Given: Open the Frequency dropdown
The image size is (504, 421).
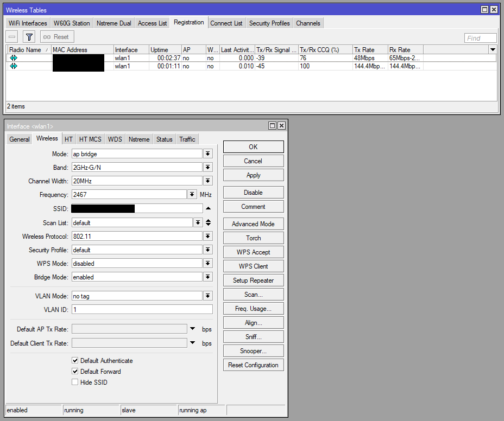Looking at the screenshot, I should click(192, 195).
